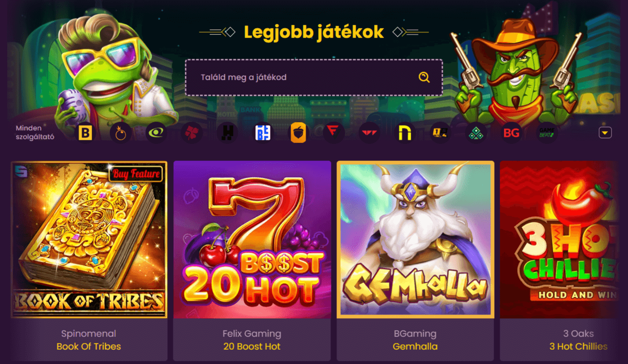Viewport: 628px width, 364px height.
Task: Filter by the red F provider icon
Action: click(333, 133)
